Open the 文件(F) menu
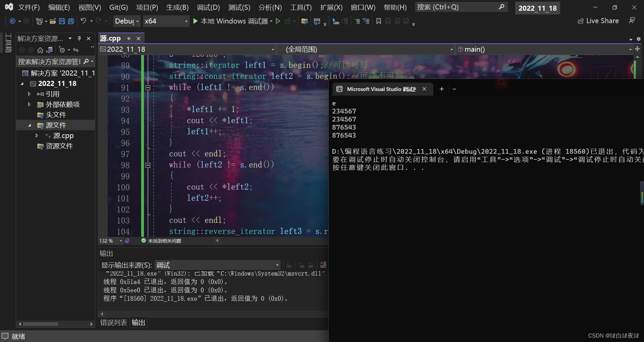644x342 pixels. point(29,7)
